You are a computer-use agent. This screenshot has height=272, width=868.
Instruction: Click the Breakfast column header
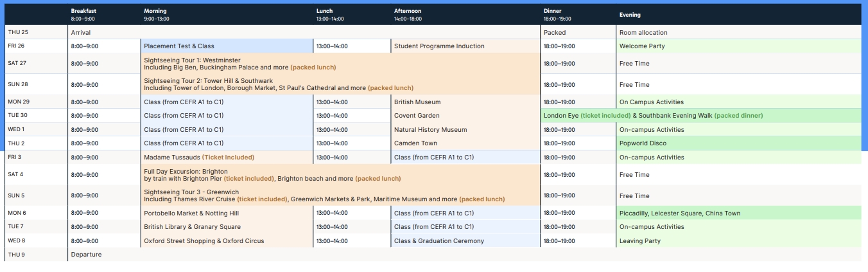coord(83,15)
